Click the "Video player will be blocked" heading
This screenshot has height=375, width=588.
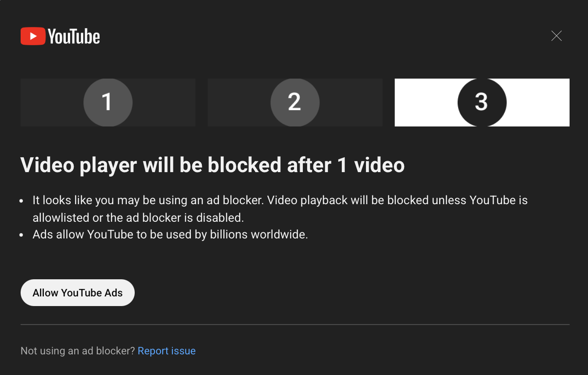point(212,165)
